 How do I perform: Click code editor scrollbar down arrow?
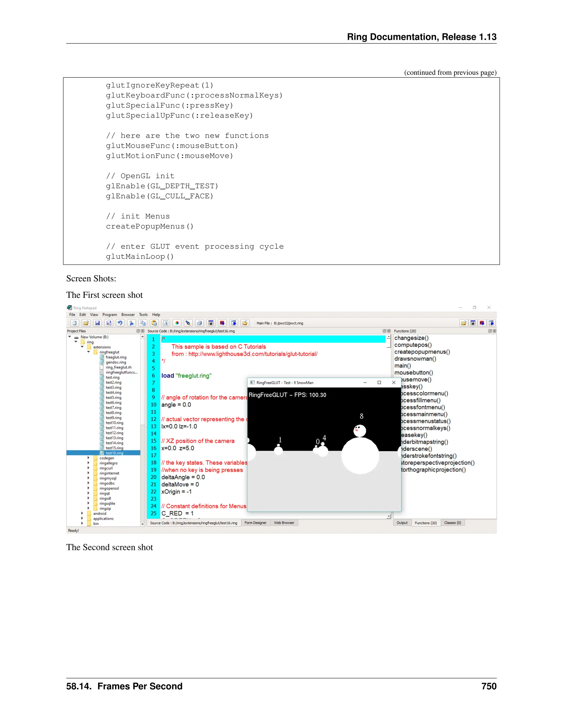(x=388, y=516)
